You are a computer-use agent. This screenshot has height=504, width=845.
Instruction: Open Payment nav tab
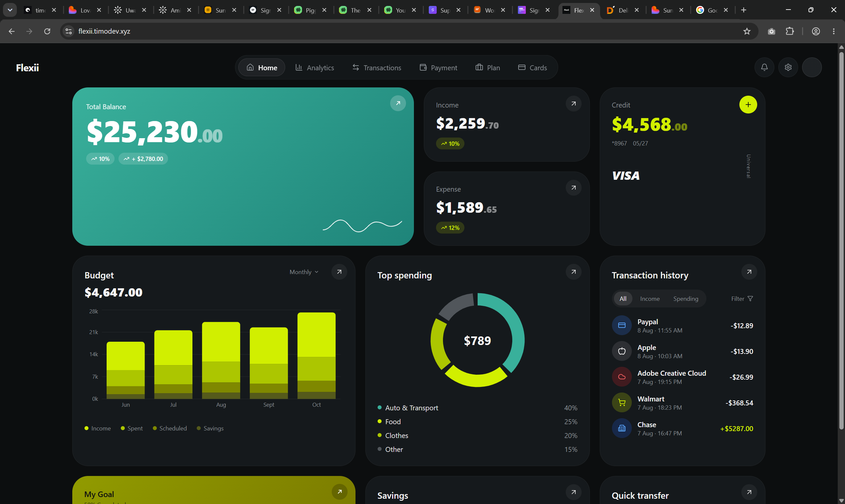(x=438, y=68)
